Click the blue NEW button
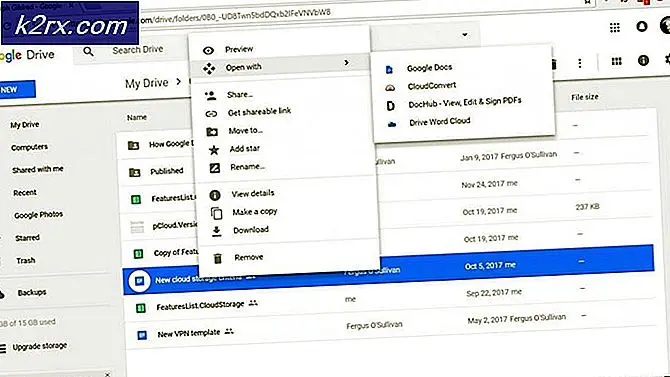The image size is (670, 377). tap(17, 90)
